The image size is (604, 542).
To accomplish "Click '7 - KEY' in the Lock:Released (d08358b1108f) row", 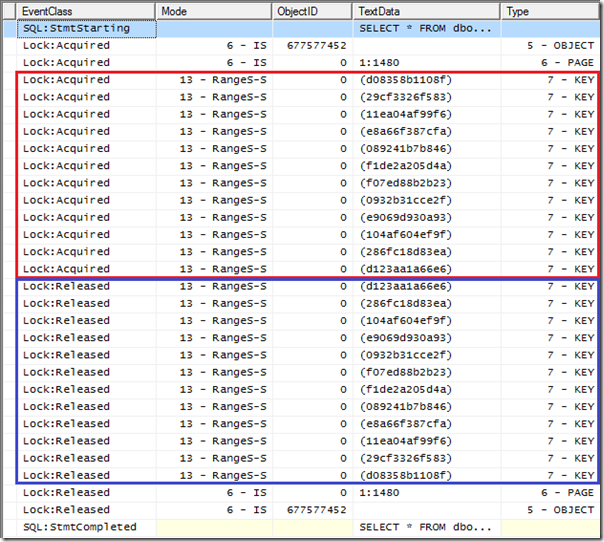I will click(x=571, y=475).
